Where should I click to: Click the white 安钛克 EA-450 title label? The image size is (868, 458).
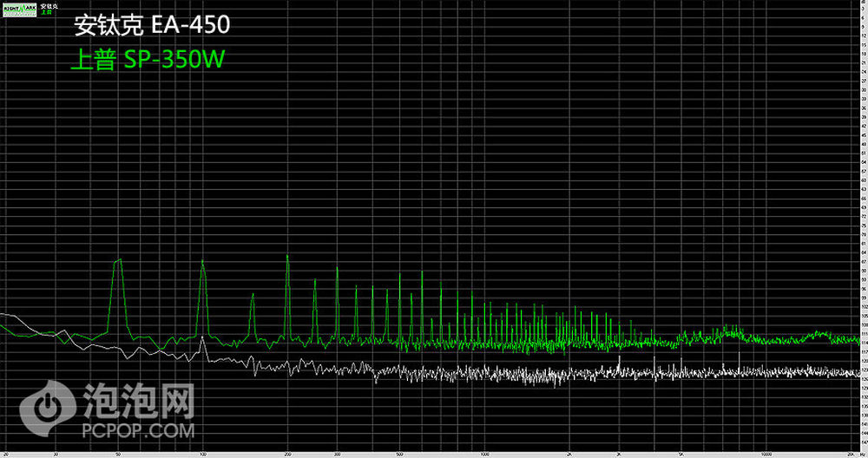(x=152, y=26)
